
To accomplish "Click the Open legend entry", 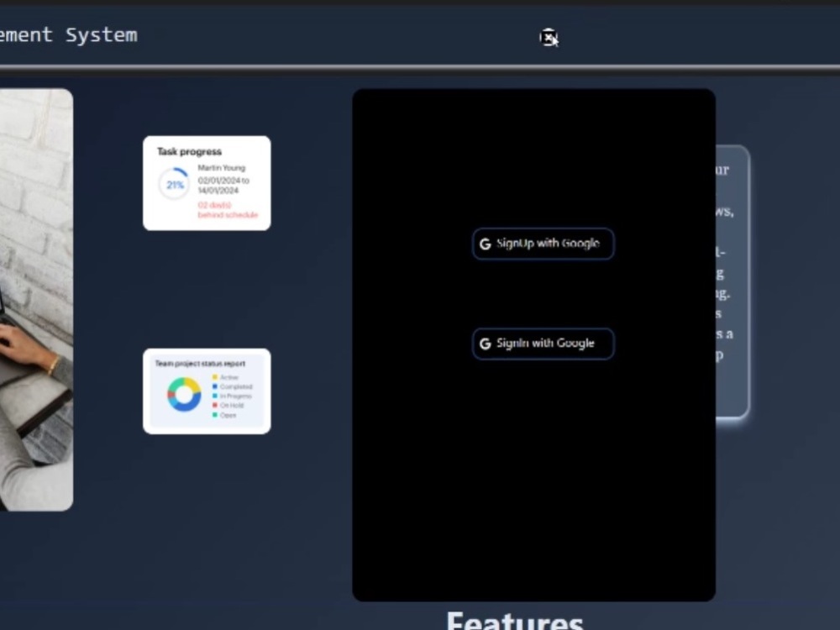I will [224, 415].
